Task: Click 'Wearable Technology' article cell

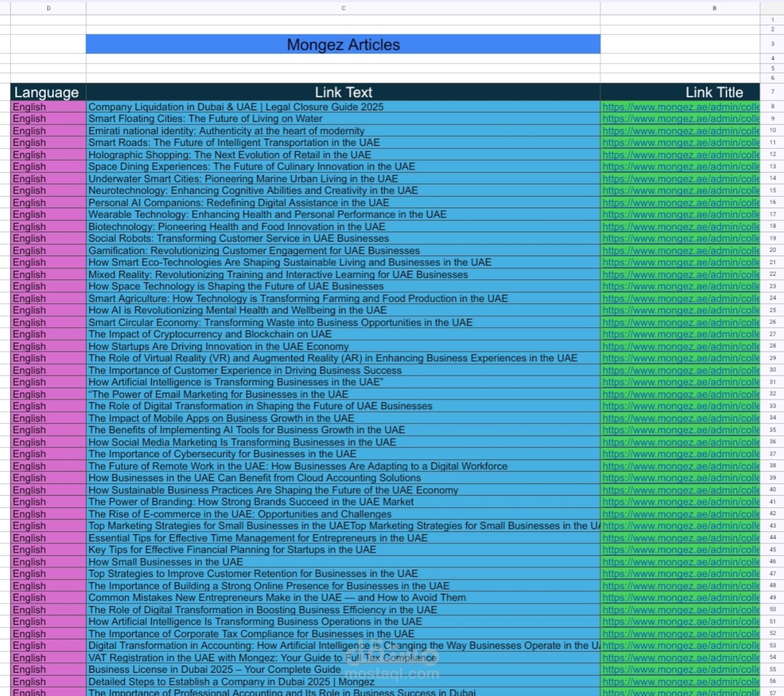Action: (343, 214)
